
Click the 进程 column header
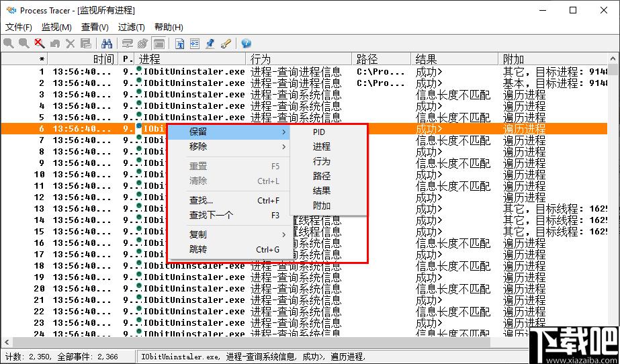(x=191, y=59)
